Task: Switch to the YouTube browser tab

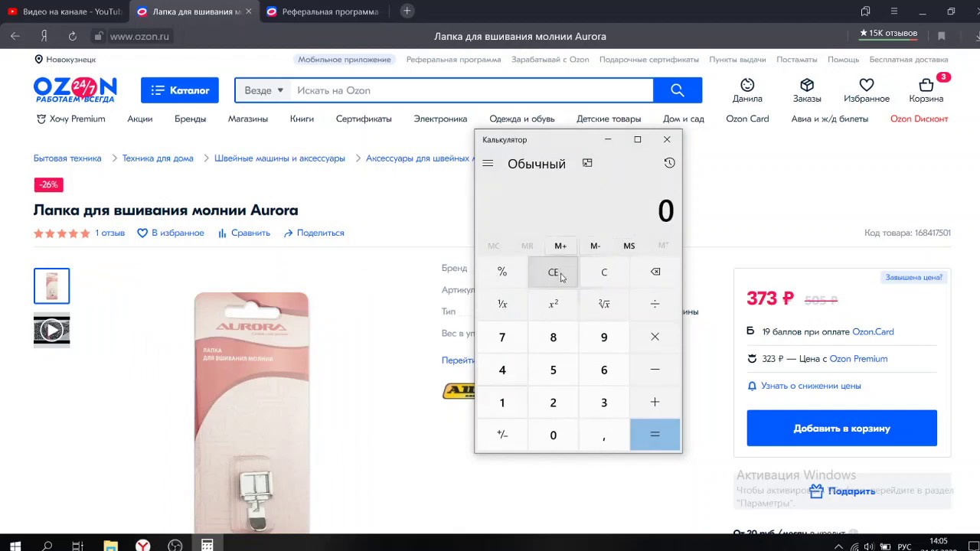Action: pyautogui.click(x=65, y=11)
